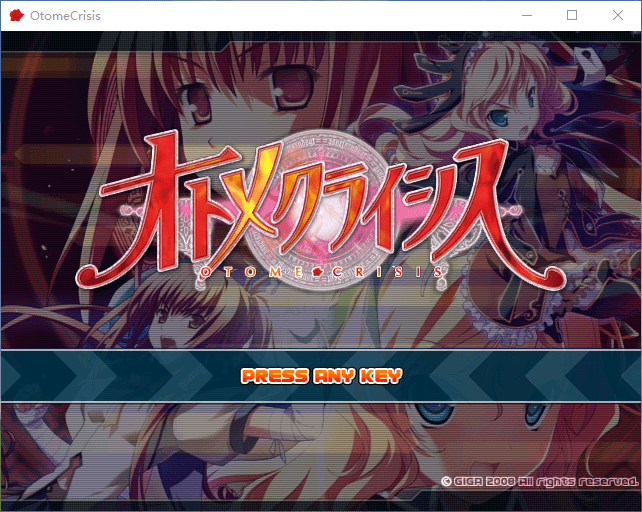Maximize the OtomeCrisis game window
This screenshot has width=642, height=512.
point(572,16)
